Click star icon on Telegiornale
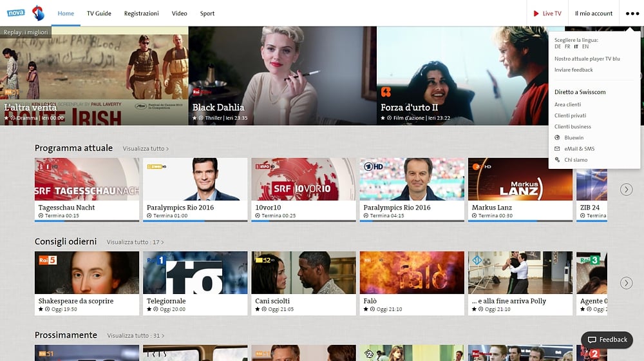Screen dimensions: 644x361 pos(149,309)
